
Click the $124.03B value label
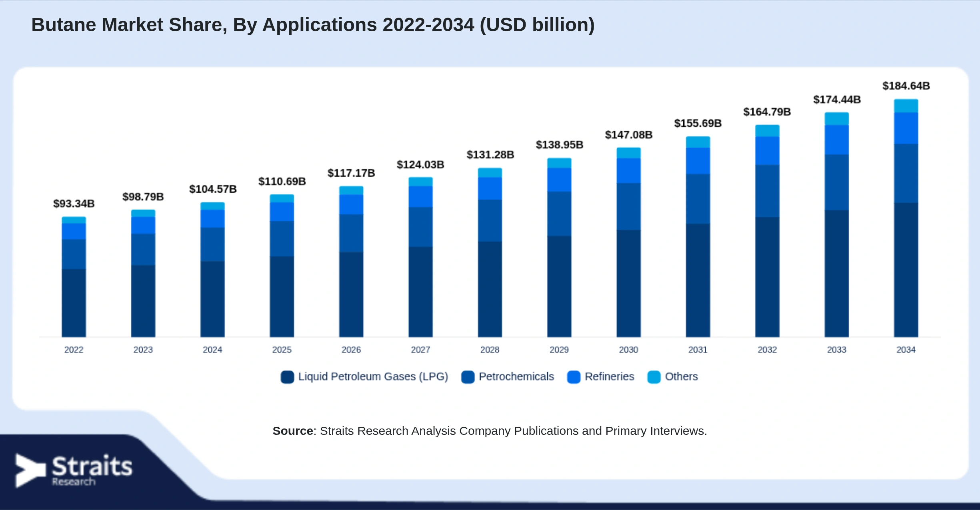[420, 165]
